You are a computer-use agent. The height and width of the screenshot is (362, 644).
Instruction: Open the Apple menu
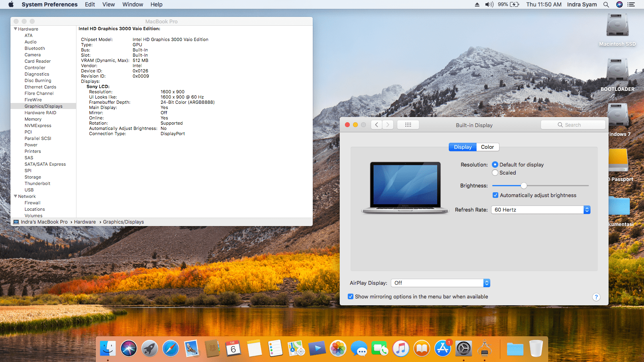11,4
